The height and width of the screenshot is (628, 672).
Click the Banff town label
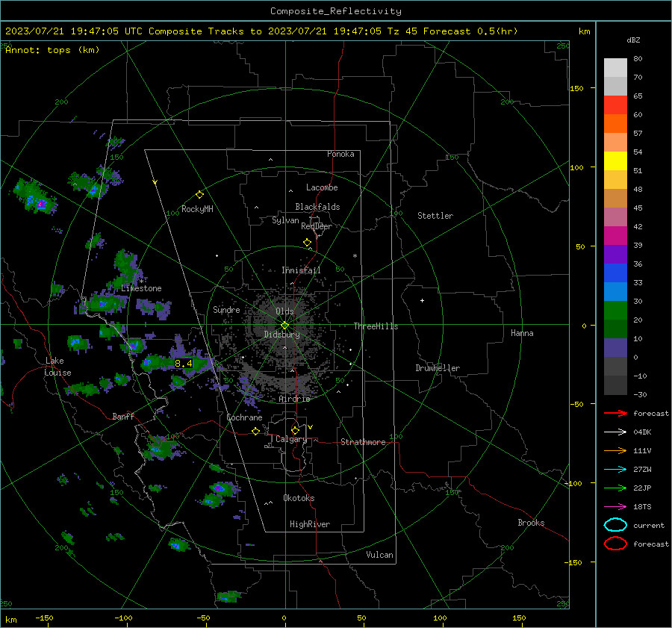coord(123,417)
